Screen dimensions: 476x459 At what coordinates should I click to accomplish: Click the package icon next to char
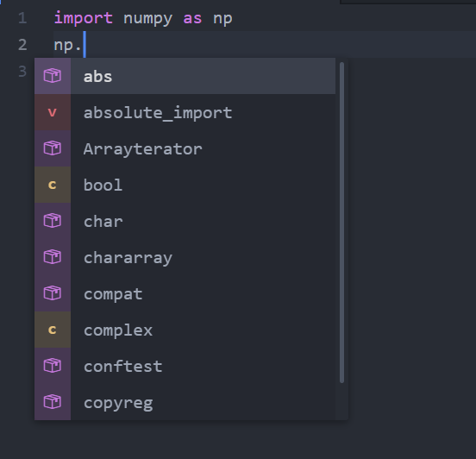[53, 221]
